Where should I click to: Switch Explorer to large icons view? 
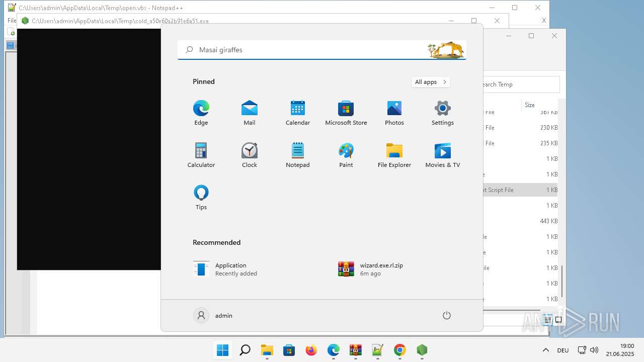(558, 320)
